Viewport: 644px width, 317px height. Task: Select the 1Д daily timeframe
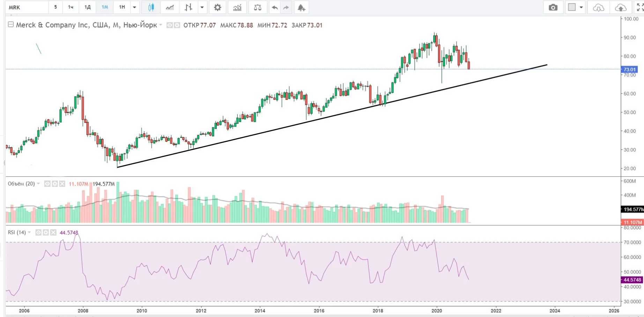pyautogui.click(x=88, y=7)
